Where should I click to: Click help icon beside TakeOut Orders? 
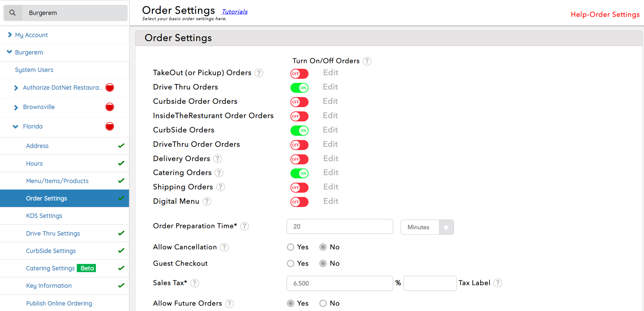259,73
